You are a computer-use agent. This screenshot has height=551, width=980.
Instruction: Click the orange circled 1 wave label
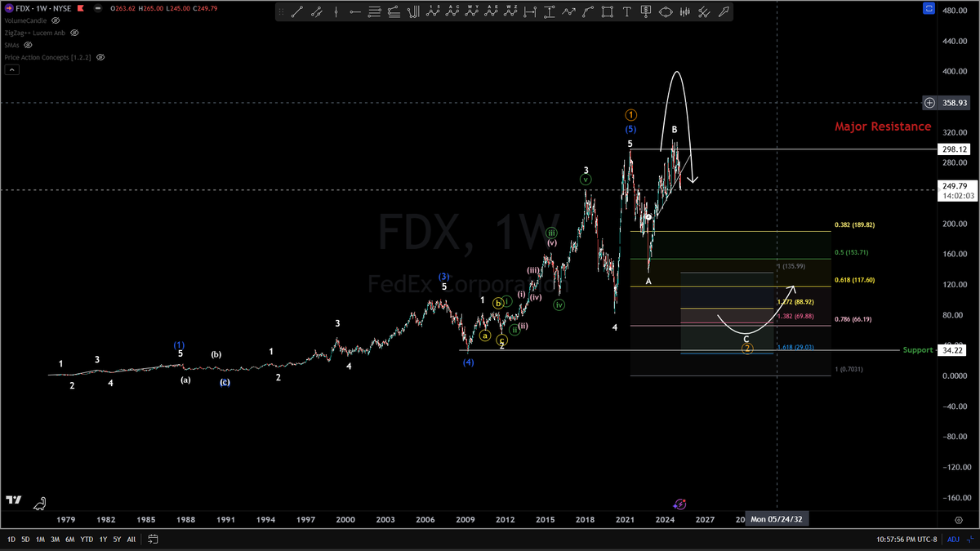(x=631, y=115)
